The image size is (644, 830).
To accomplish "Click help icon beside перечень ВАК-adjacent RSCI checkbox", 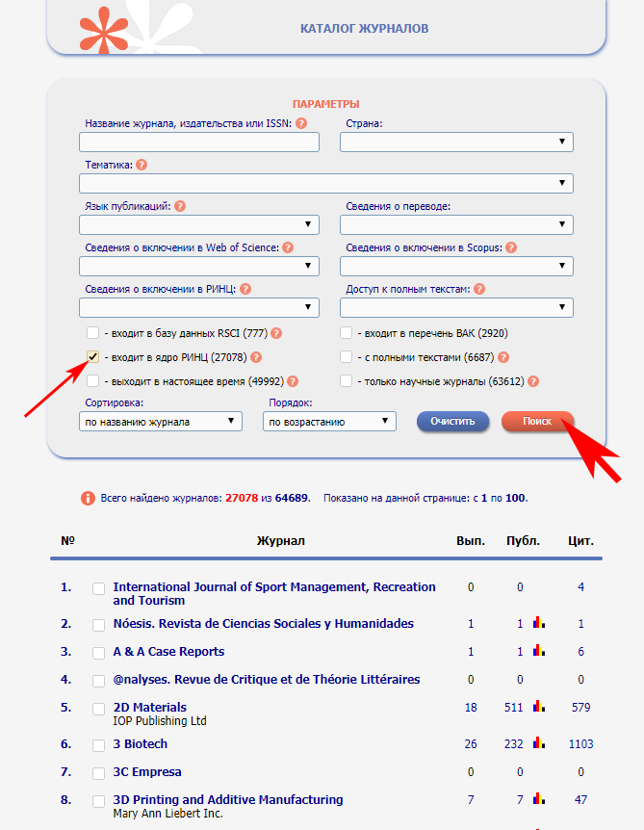I will 276,333.
